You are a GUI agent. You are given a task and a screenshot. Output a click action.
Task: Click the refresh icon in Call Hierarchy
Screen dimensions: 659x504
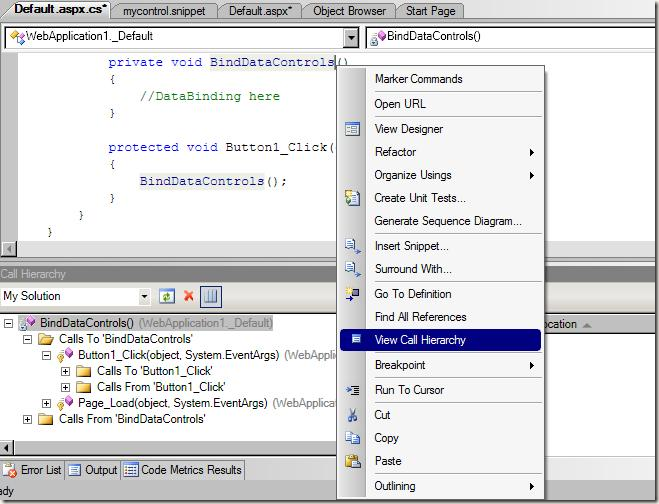tap(167, 296)
